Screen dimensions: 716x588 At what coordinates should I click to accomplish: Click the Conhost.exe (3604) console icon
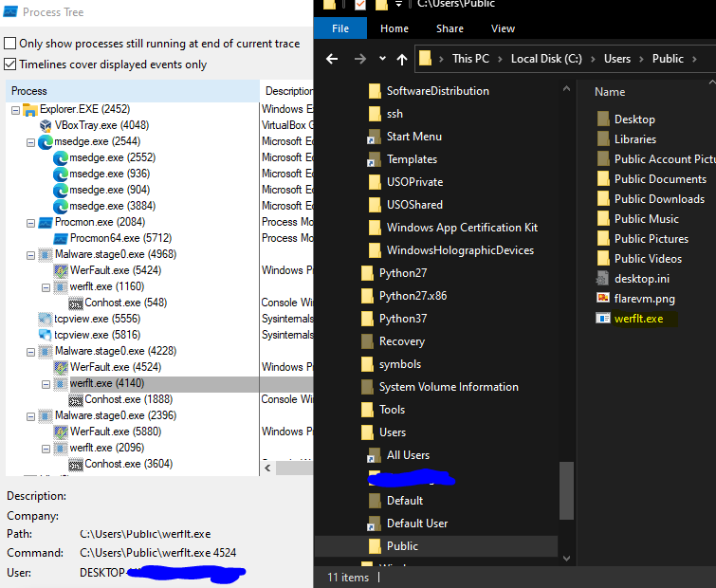point(76,465)
